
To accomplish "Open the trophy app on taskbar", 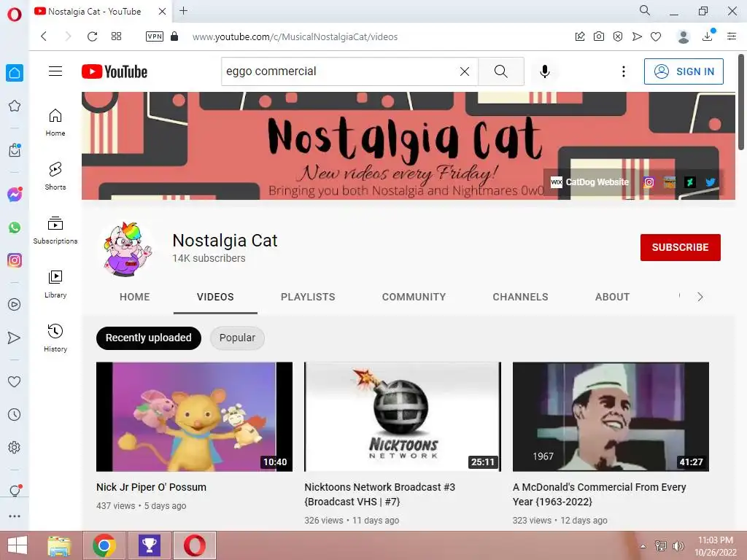I will point(149,545).
